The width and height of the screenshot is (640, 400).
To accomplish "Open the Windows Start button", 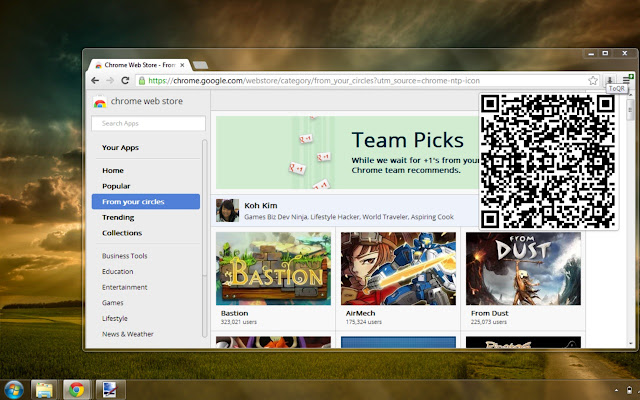I will (13, 390).
